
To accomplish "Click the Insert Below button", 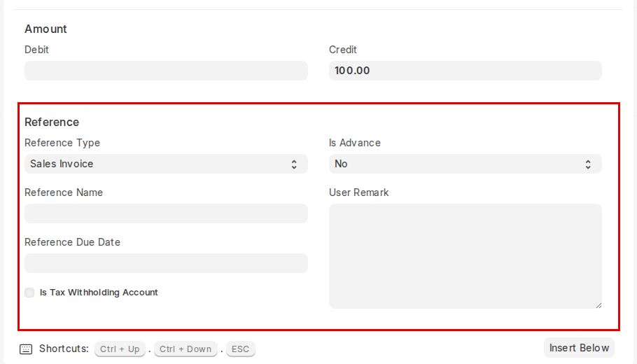I will pos(579,348).
